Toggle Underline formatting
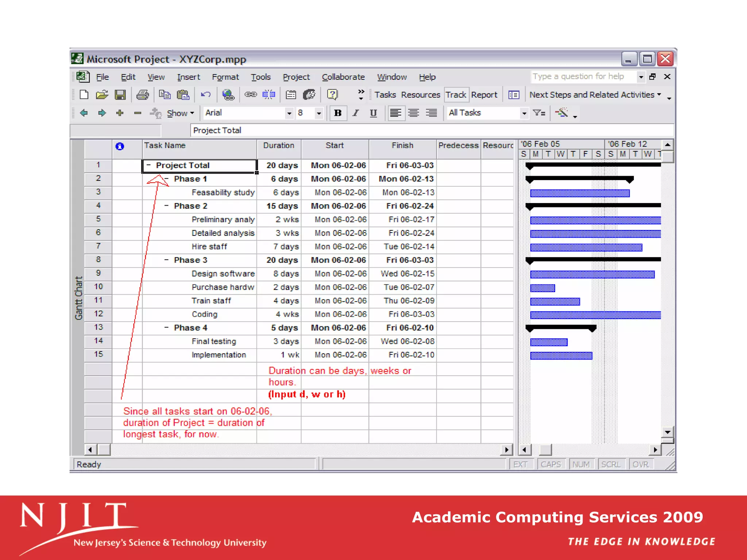The width and height of the screenshot is (747, 560). tap(373, 113)
